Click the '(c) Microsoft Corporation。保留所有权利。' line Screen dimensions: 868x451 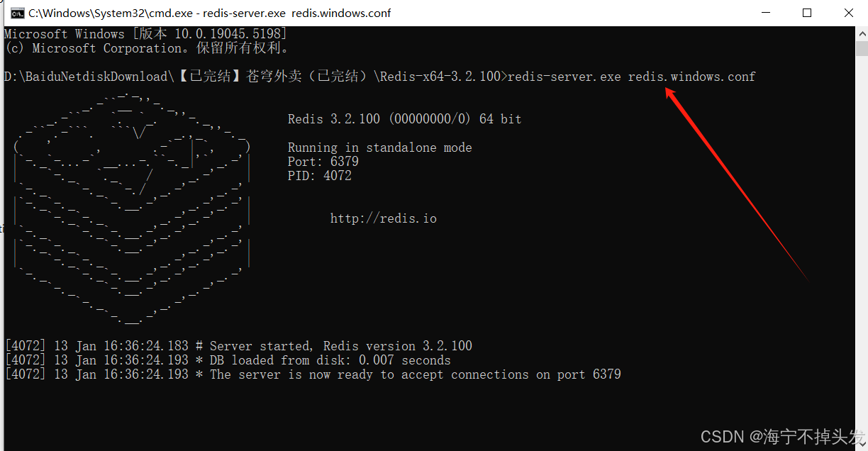point(147,48)
